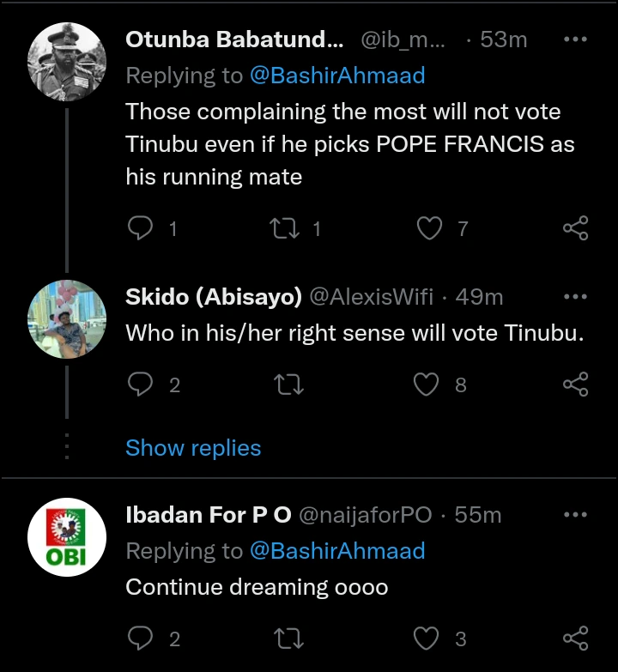The height and width of the screenshot is (672, 618).
Task: Open Skido (Abisayo)'s profile avatar
Action: point(67,318)
